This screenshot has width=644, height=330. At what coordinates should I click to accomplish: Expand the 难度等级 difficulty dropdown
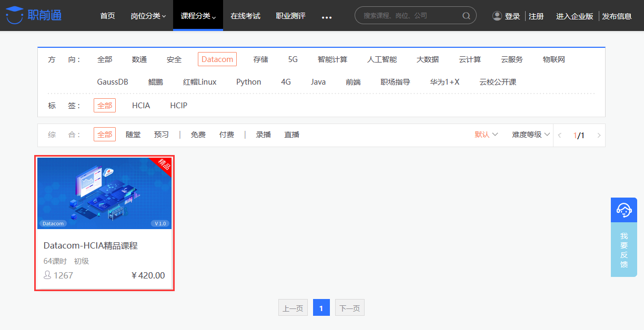(529, 135)
